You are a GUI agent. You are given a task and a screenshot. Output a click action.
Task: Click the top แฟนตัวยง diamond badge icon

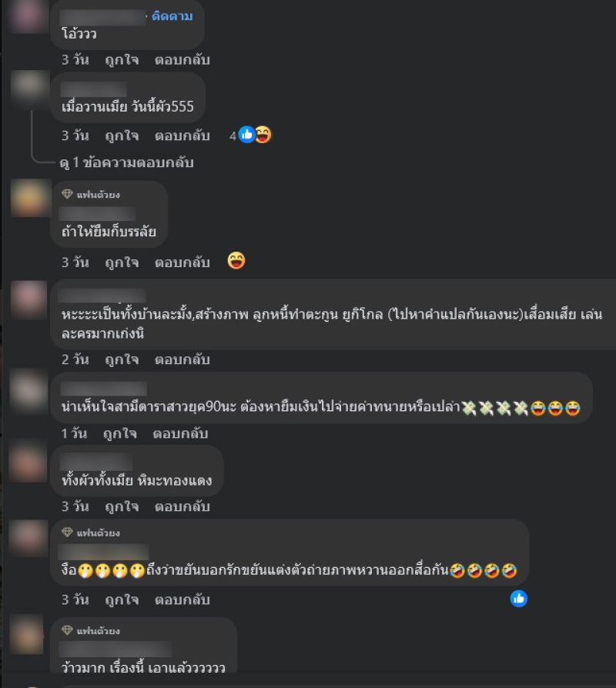point(67,194)
